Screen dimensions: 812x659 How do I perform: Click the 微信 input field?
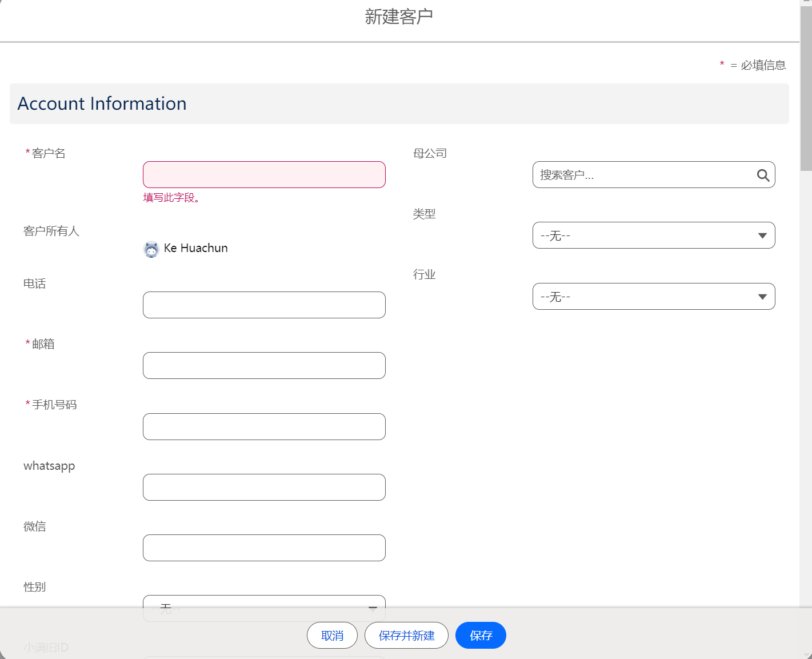pyautogui.click(x=264, y=548)
